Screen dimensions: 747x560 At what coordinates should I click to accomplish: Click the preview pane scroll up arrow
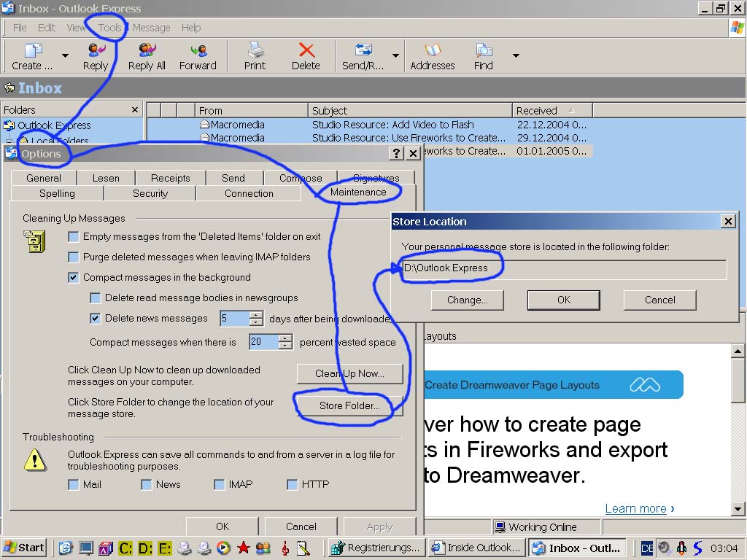pos(738,351)
